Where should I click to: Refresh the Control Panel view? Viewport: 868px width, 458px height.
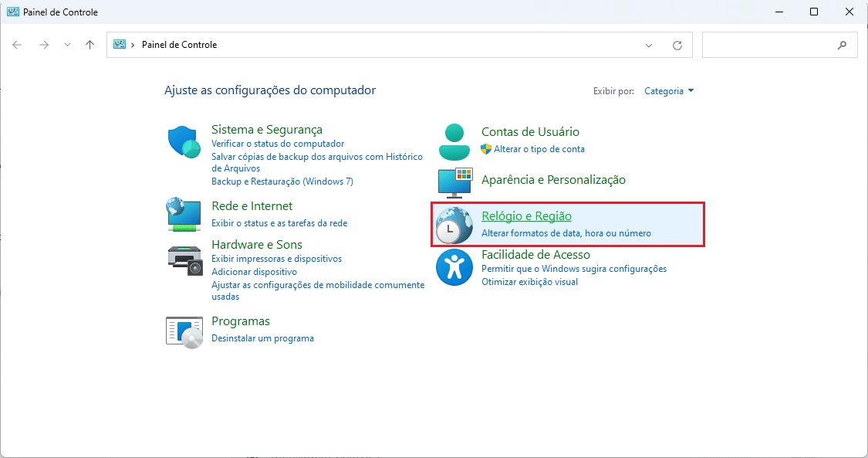point(677,46)
